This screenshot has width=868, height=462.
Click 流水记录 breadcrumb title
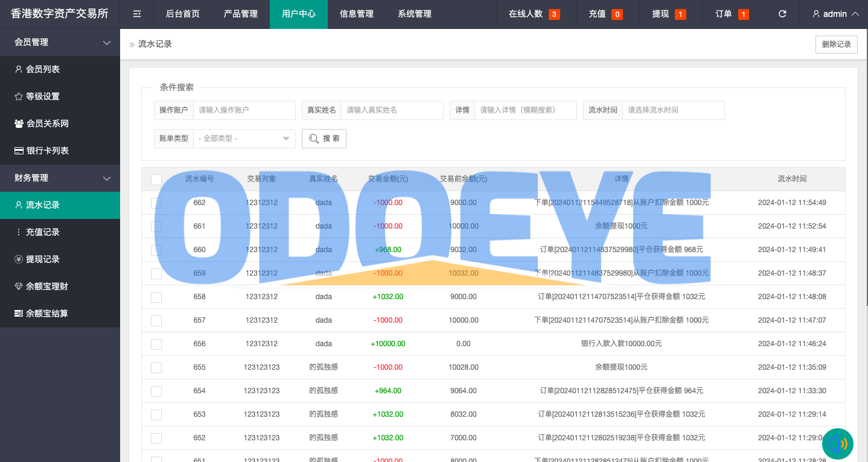coord(155,44)
